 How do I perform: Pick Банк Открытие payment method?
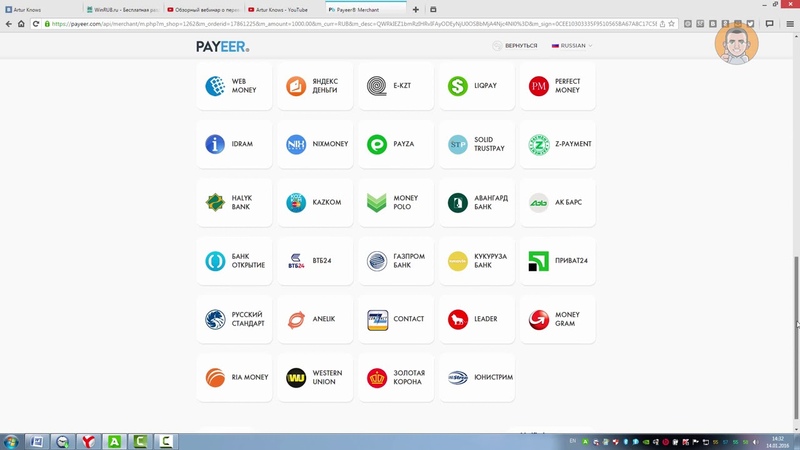(x=234, y=261)
